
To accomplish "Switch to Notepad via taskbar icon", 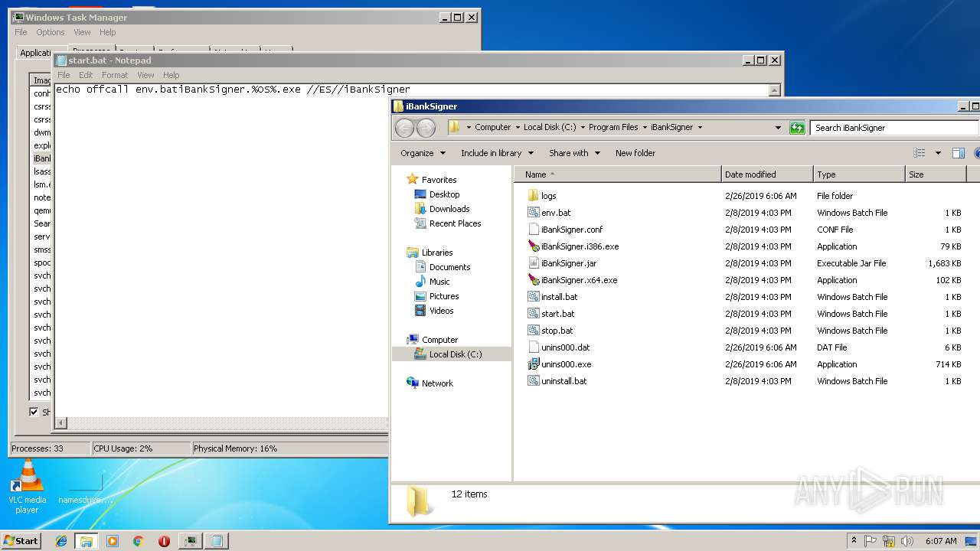I will pyautogui.click(x=217, y=541).
